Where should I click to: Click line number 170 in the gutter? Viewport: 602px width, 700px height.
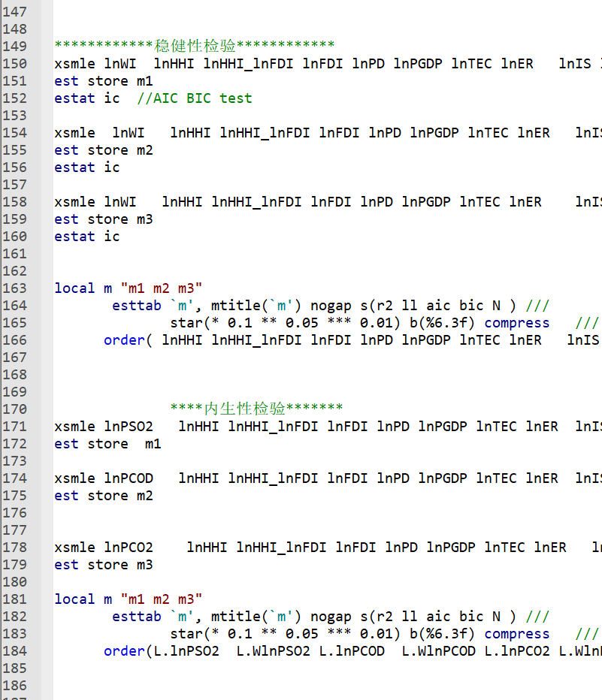pos(15,409)
